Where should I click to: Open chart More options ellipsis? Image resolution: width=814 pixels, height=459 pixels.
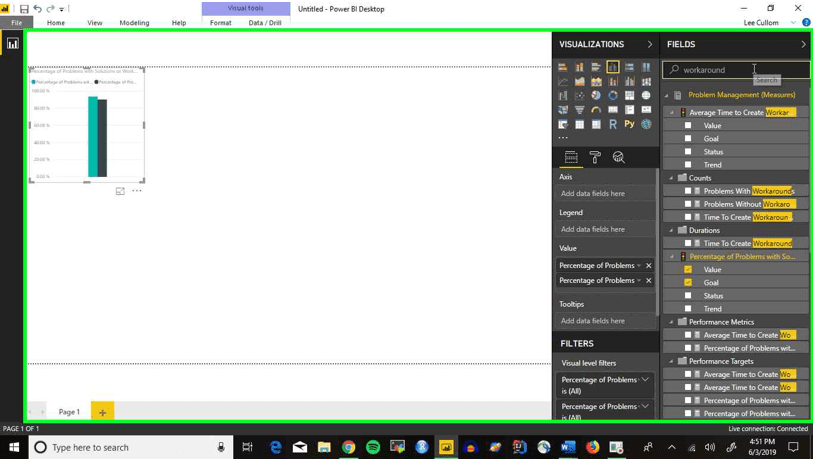pyautogui.click(x=137, y=191)
